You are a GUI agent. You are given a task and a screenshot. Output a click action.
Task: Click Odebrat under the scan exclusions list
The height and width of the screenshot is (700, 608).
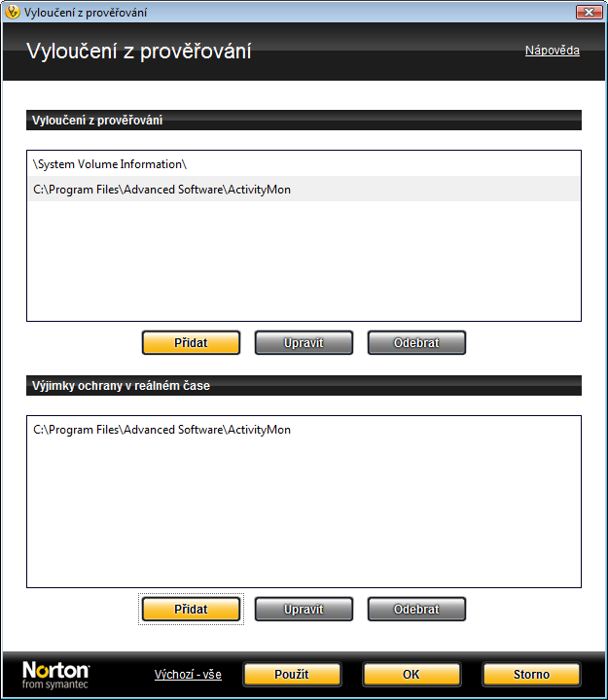pos(416,343)
